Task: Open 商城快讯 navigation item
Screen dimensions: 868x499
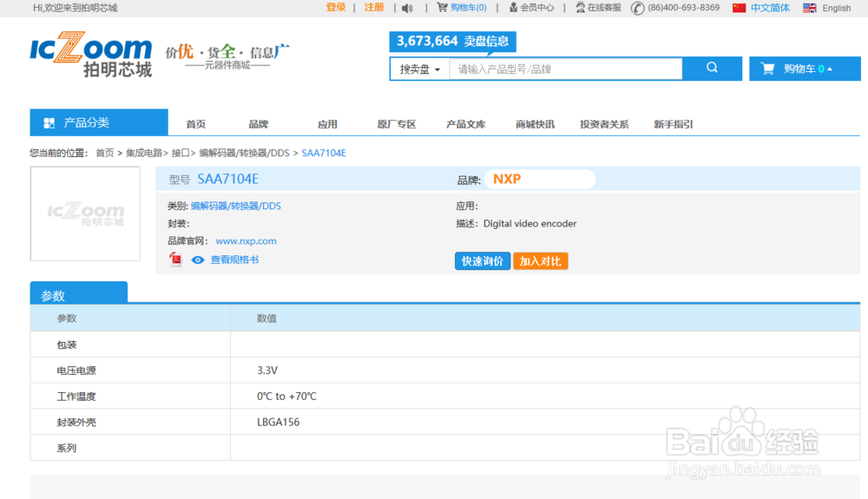Action: pyautogui.click(x=535, y=124)
